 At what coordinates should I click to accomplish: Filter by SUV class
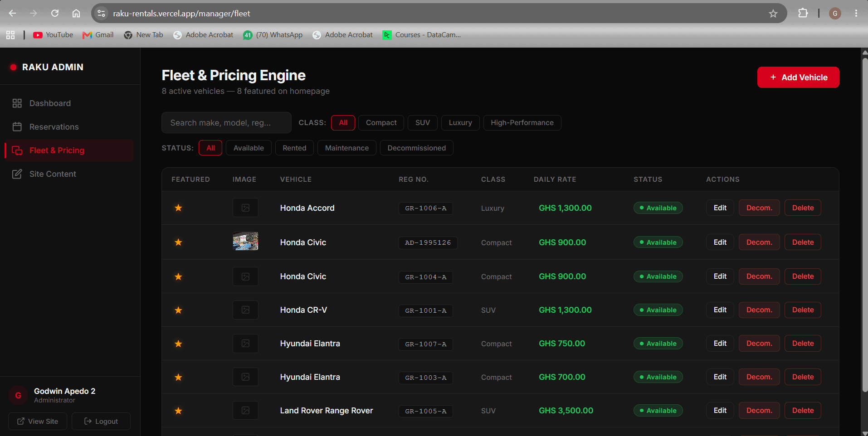(423, 123)
